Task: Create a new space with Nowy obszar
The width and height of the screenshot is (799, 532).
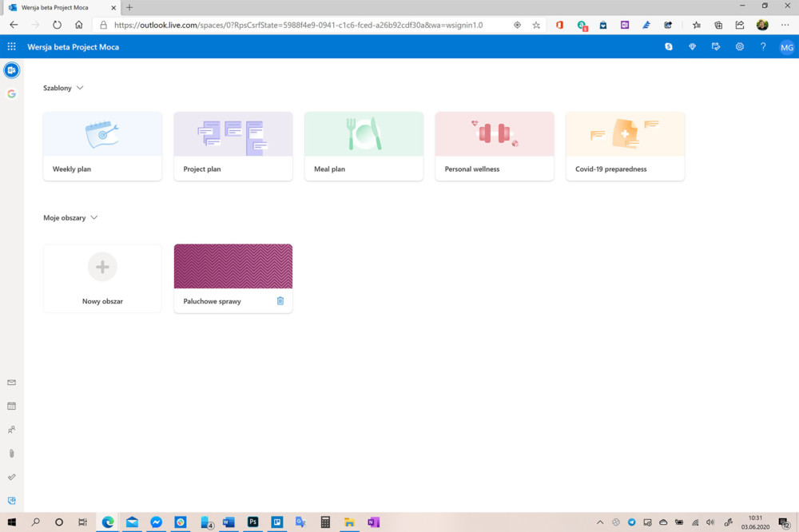Action: tap(102, 278)
